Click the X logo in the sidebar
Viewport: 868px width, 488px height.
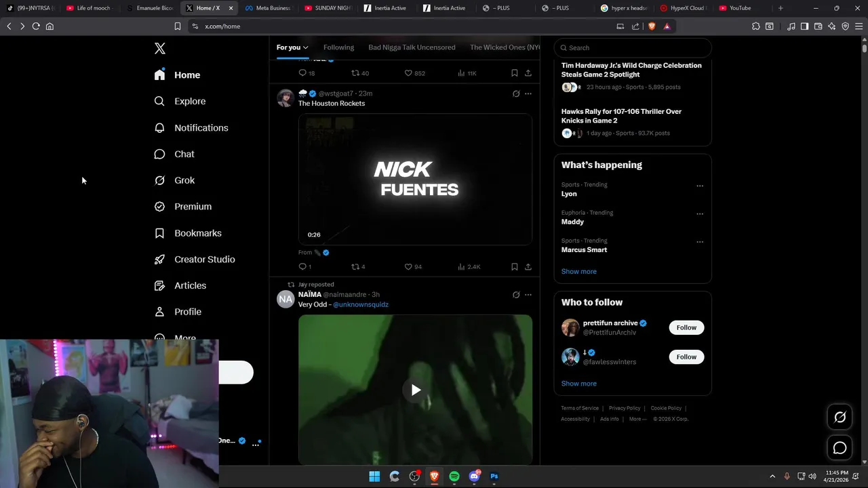click(x=160, y=48)
